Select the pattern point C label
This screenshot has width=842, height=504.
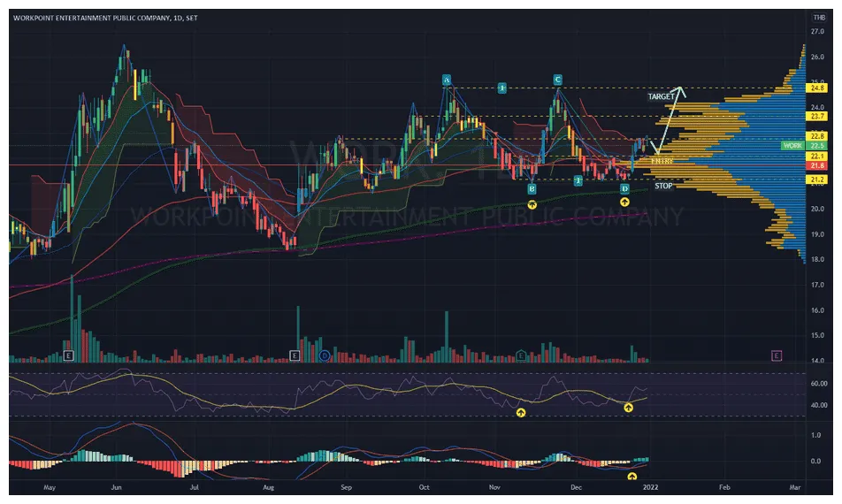[x=558, y=80]
